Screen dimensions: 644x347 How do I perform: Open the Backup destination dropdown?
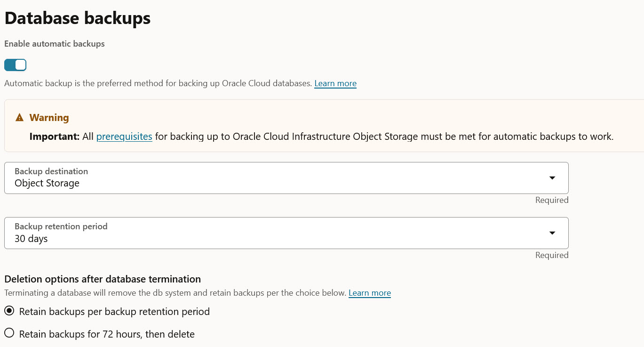pyautogui.click(x=282, y=178)
